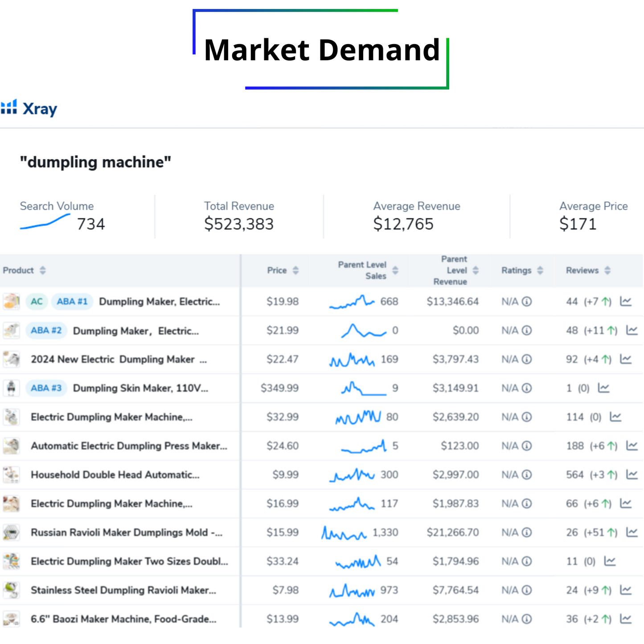Open Automatic Electric Dumpling Press Maker listing
The width and height of the screenshot is (644, 644).
tap(129, 446)
